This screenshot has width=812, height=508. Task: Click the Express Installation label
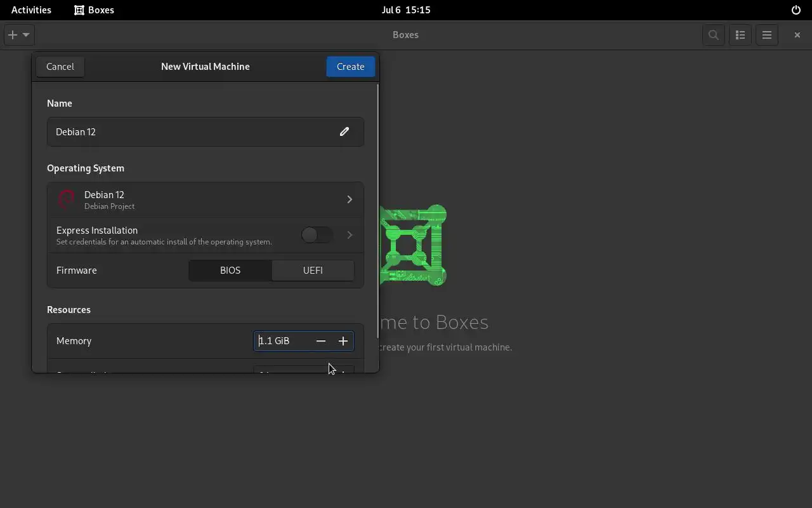[97, 230]
